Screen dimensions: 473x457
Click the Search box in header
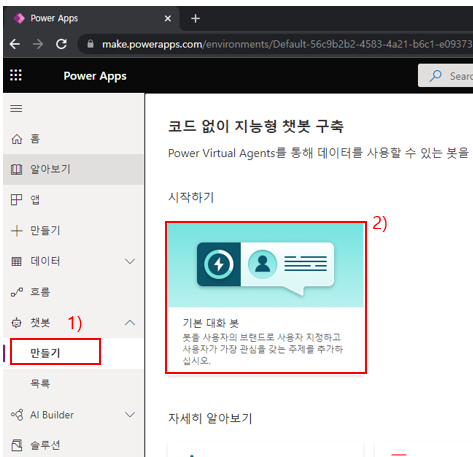[x=446, y=76]
